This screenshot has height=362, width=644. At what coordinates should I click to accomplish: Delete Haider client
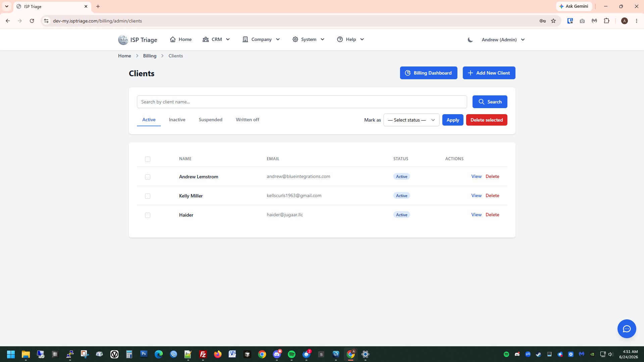(492, 215)
